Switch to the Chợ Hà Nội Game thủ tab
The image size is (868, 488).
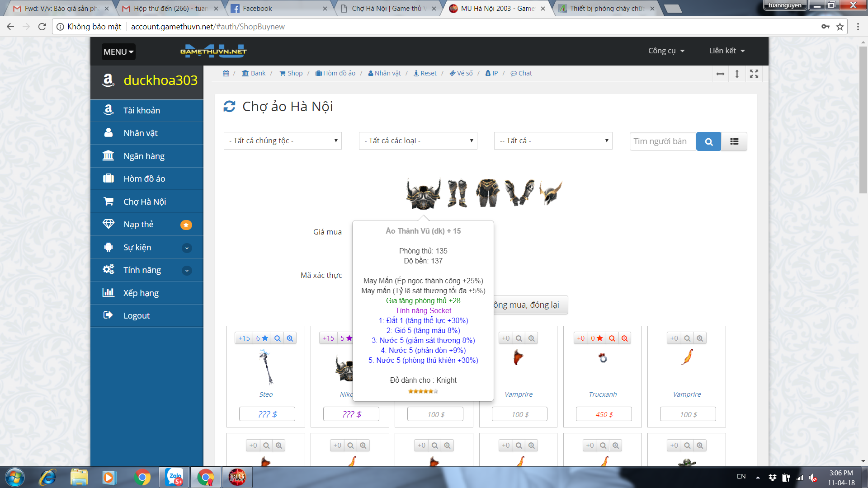pyautogui.click(x=387, y=9)
